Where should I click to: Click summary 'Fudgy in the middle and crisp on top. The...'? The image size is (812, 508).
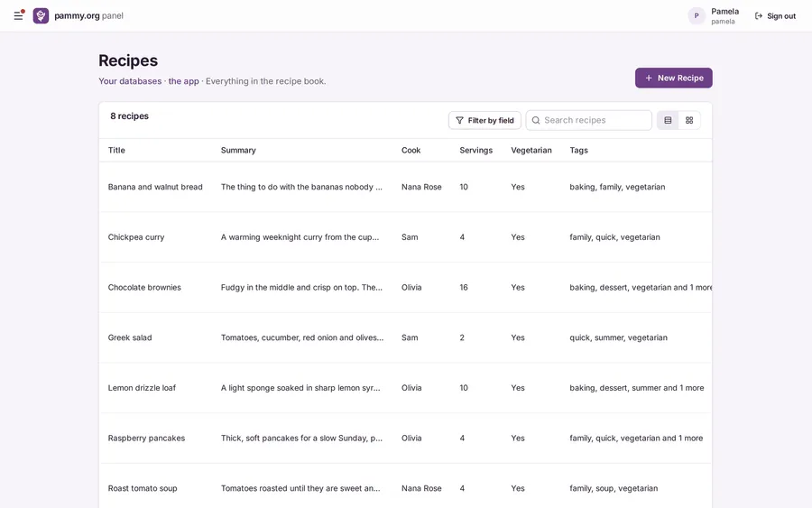click(301, 288)
